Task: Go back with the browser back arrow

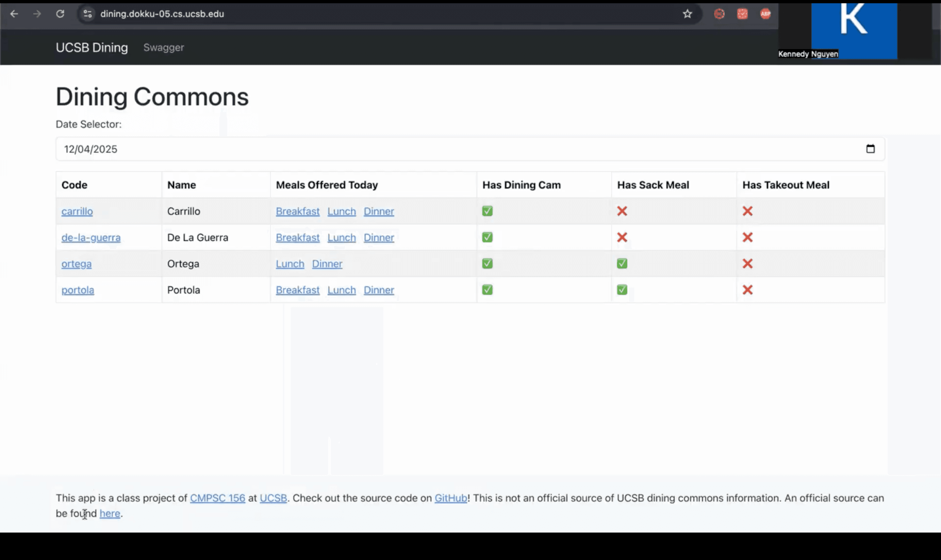Action: coord(14,14)
